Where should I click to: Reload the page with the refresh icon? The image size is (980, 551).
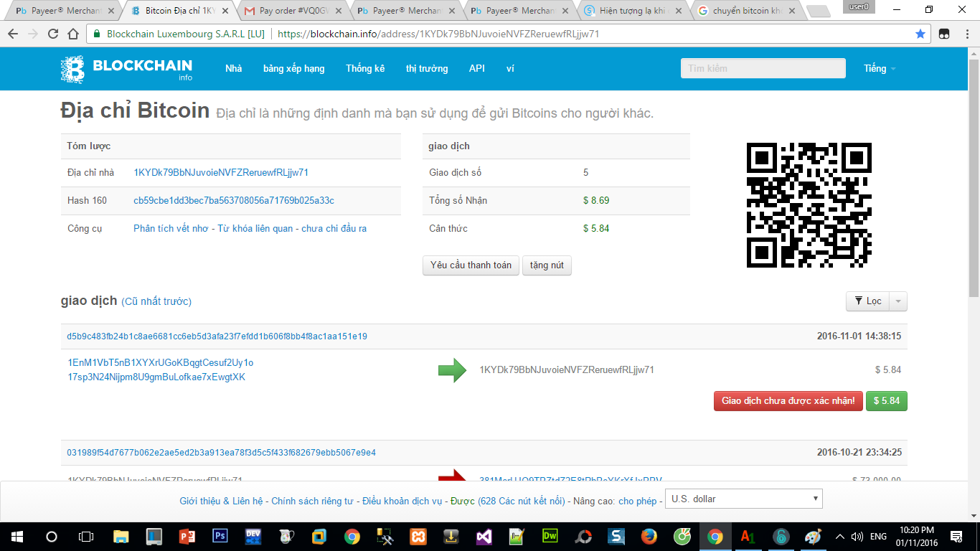(x=53, y=34)
